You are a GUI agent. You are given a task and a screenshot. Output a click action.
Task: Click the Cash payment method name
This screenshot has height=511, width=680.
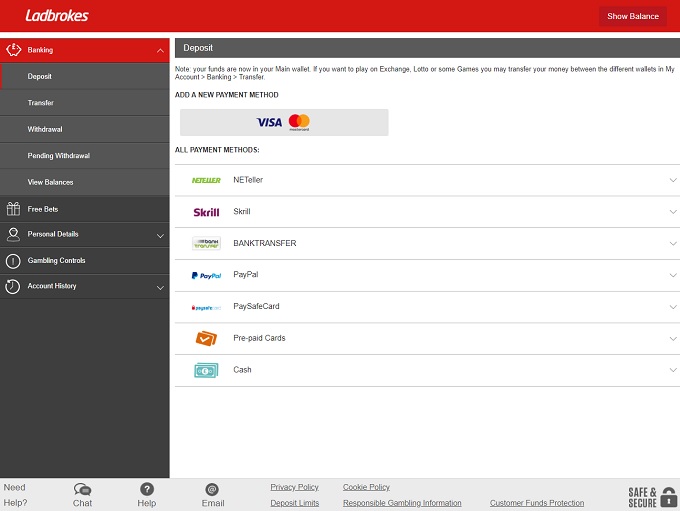click(242, 370)
